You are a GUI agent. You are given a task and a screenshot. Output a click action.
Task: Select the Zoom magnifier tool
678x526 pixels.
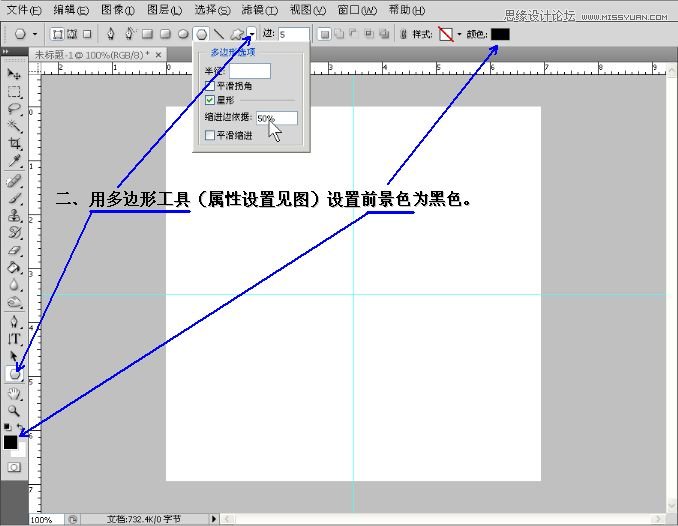14,410
